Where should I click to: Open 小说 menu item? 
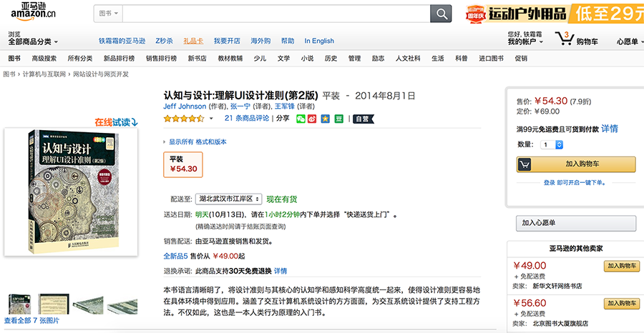[x=307, y=59]
